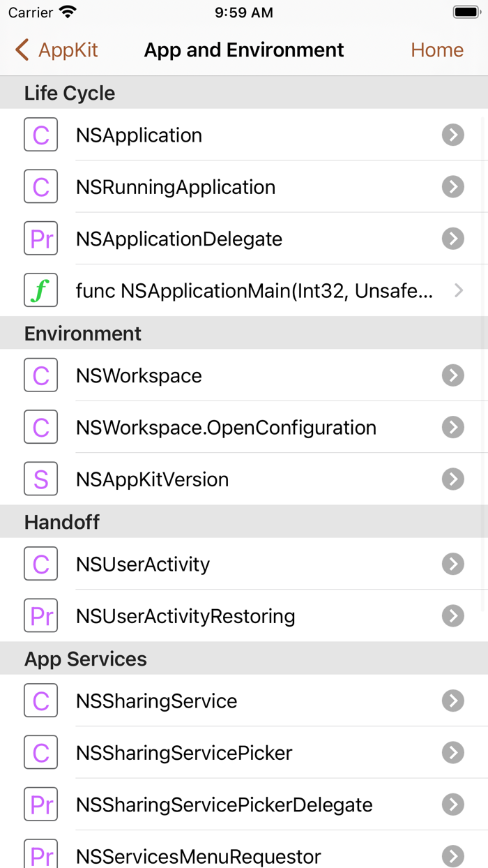The height and width of the screenshot is (868, 488).
Task: Select the NSServicesMenuRequestor row
Action: pos(198,855)
